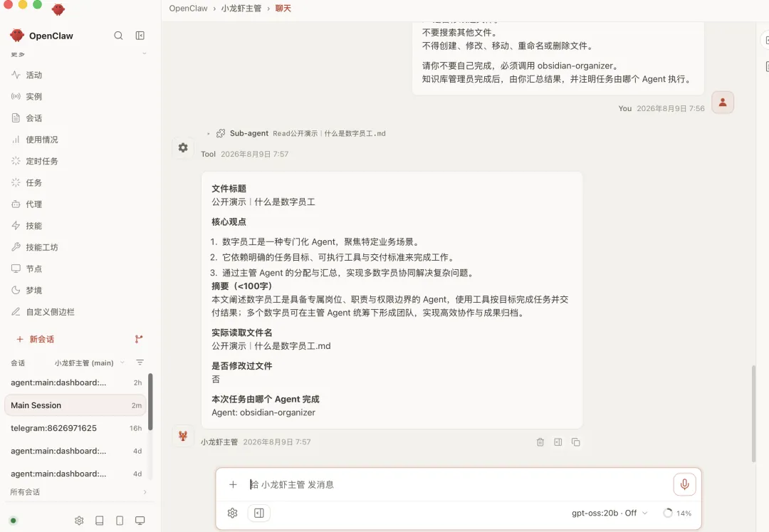The image size is (769, 532).
Task: Click the OpenClaw logo in sidebar header
Action: (x=17, y=36)
